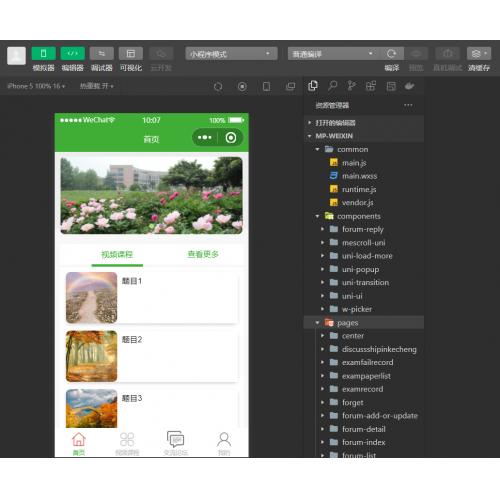The width and height of the screenshot is (500, 500).
Task: Open the layout panel icon next to extensions
Action: pyautogui.click(x=391, y=86)
